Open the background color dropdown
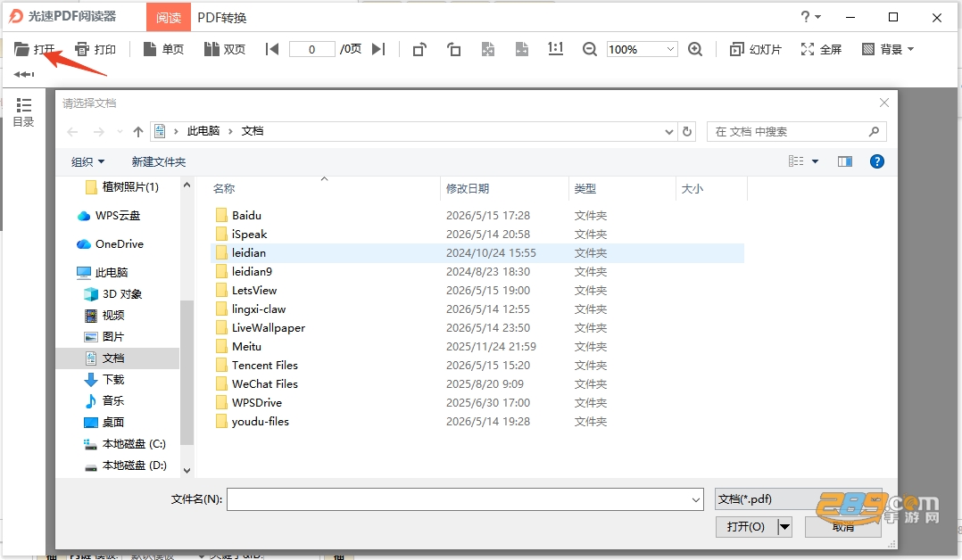962x560 pixels. pyautogui.click(x=888, y=49)
